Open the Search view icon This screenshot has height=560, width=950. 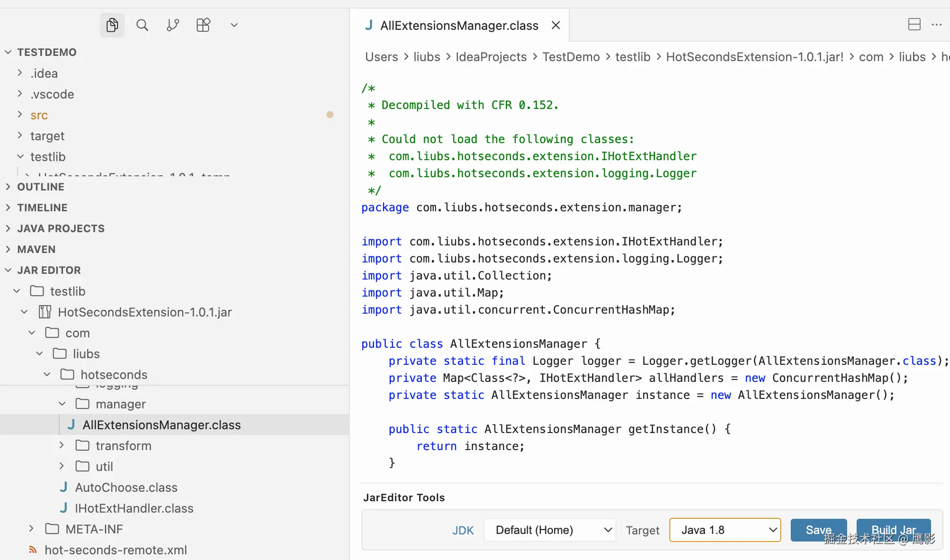142,25
